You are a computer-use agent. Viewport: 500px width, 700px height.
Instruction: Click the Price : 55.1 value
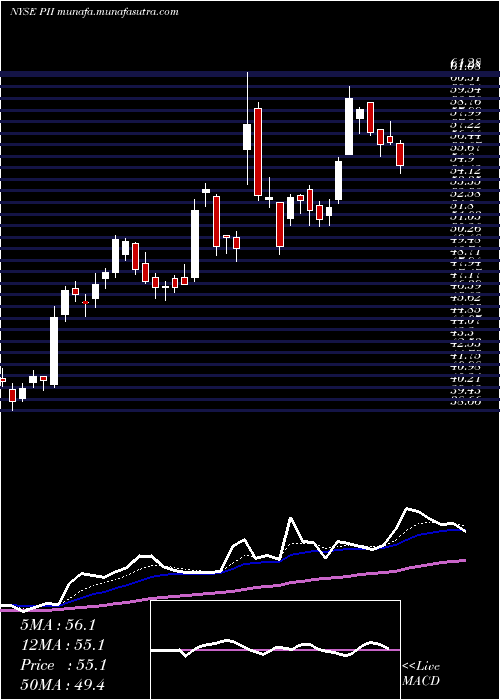pyautogui.click(x=63, y=665)
